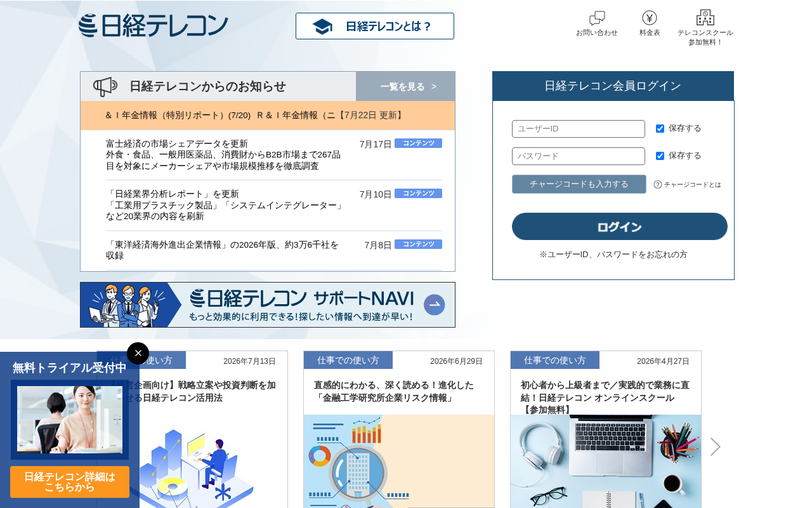Click 無料トライアル受付中 heading
Viewport: 812px width, 508px height.
tap(70, 368)
